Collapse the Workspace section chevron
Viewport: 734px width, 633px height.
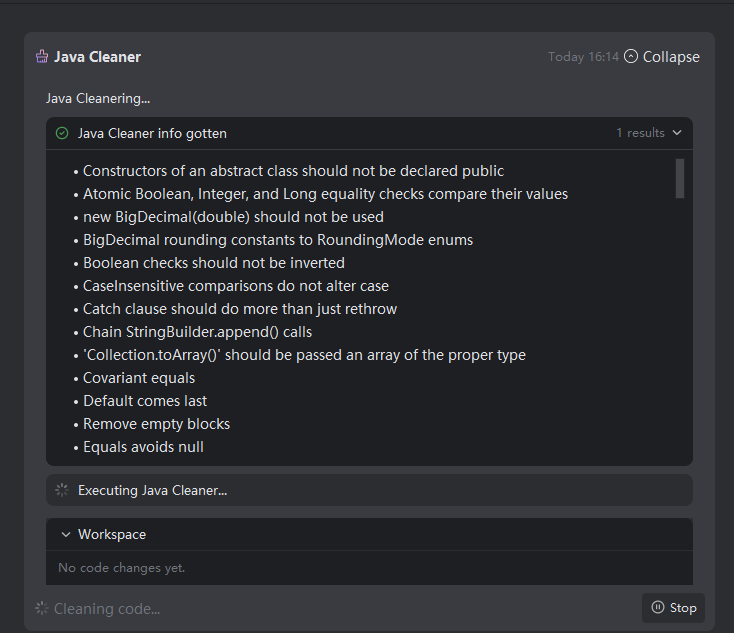pyautogui.click(x=66, y=535)
